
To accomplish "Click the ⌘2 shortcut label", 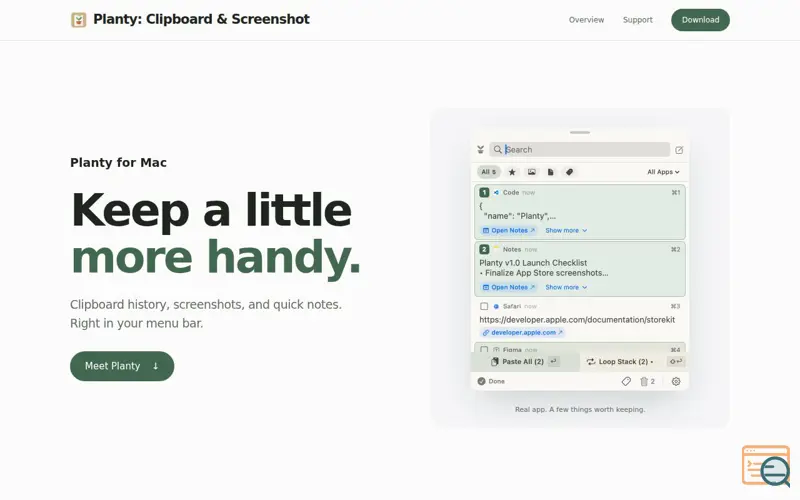I will coord(676,249).
